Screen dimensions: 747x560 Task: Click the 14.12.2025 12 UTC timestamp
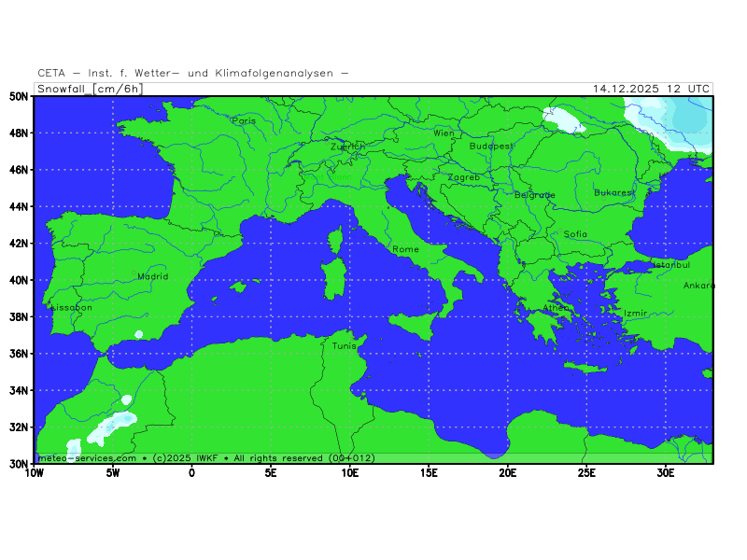(651, 89)
